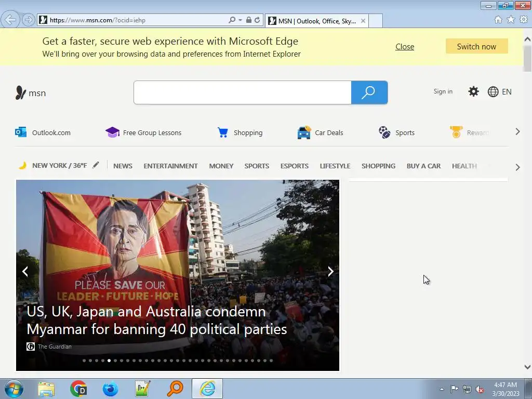Click the page scrollbar up arrow
Viewport: 532px width, 399px height.
coord(528,39)
